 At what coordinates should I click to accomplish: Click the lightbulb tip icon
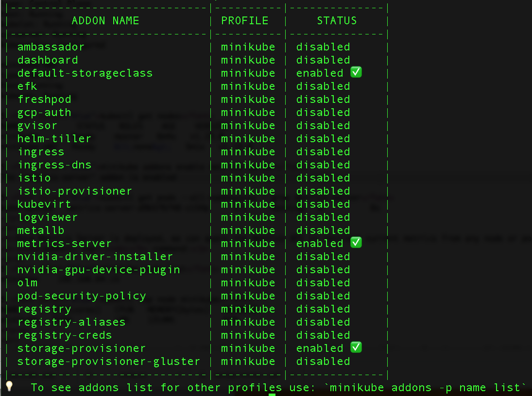[9, 386]
